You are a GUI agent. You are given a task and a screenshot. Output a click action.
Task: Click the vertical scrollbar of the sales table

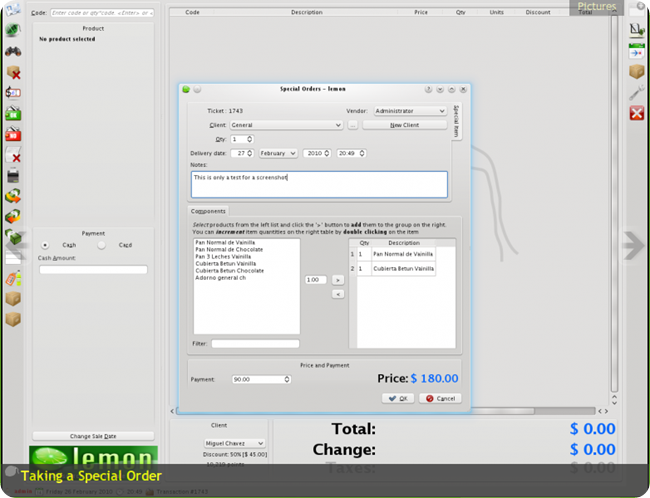coord(614,203)
